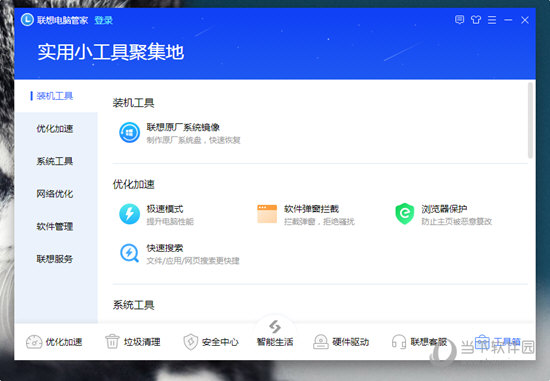Click the 垃圾清理 label in bottom bar
Screen dimensions: 550x381
(142, 342)
